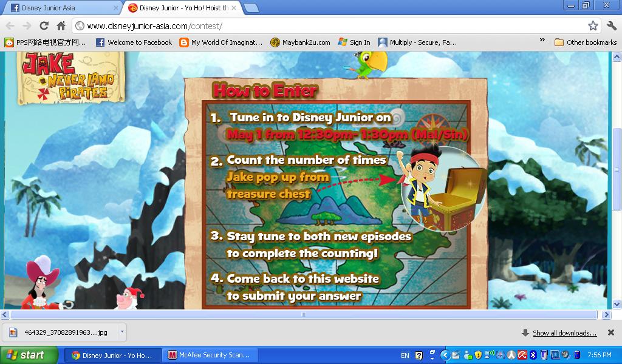The image size is (622, 364).
Task: Open the Other bookmarks folder
Action: point(586,42)
